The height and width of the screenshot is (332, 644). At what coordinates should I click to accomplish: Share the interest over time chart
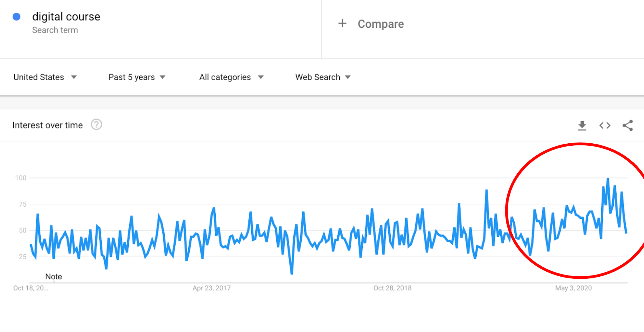628,125
